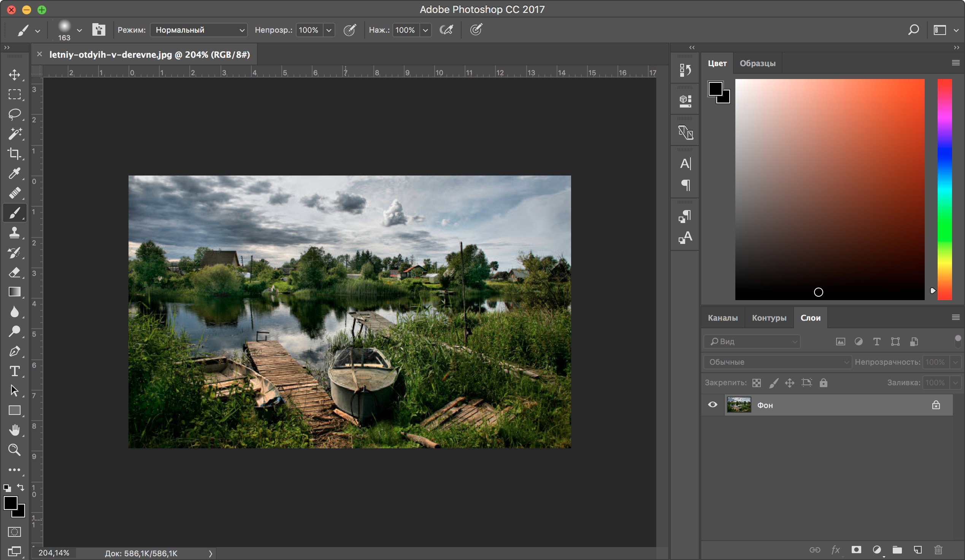Open the brush preset picker arrow
This screenshot has height=560, width=965.
(x=79, y=30)
